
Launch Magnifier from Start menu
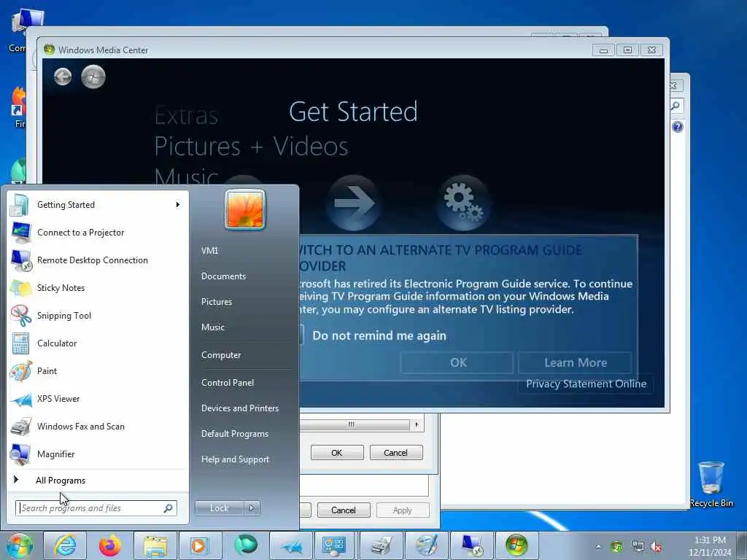click(x=97, y=454)
